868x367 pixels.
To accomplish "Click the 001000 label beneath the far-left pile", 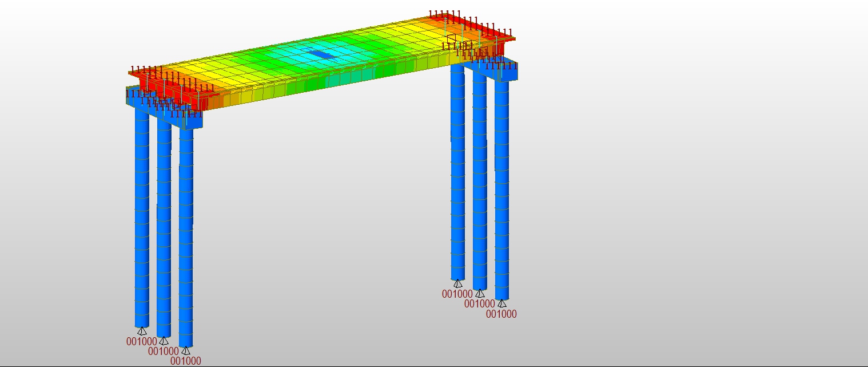I will click(141, 342).
